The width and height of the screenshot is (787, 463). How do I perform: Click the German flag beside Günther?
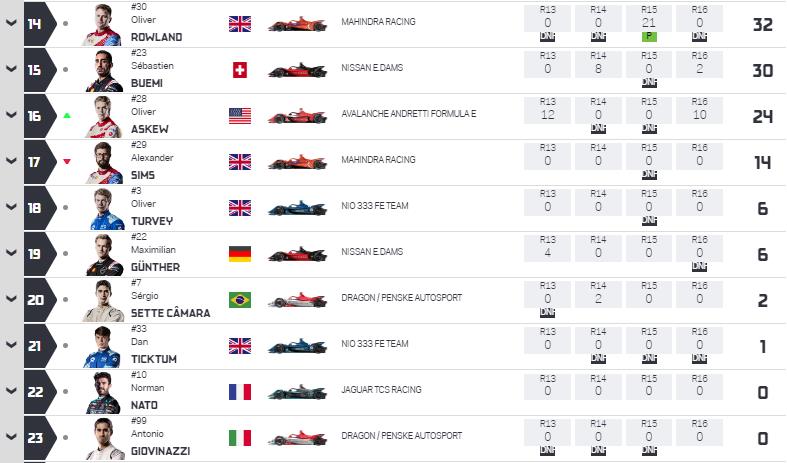pos(240,254)
